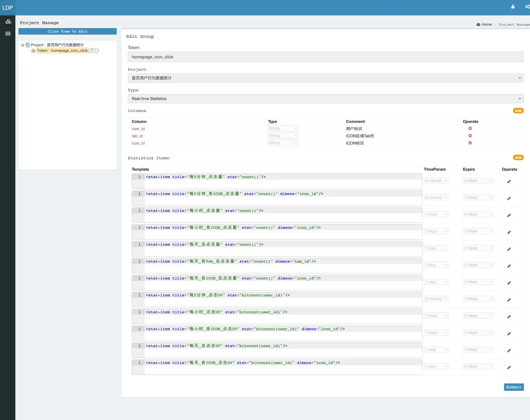This screenshot has height=420, width=530.
Task: Click the user_id column name
Action: 138,129
